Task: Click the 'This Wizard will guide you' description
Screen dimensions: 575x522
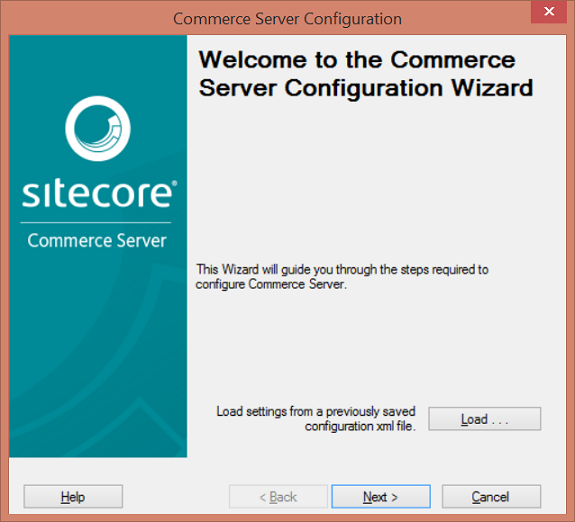Action: point(342,277)
